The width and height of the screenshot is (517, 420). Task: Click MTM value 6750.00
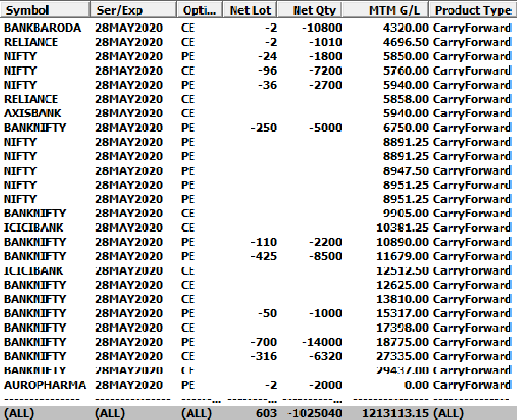click(x=406, y=128)
